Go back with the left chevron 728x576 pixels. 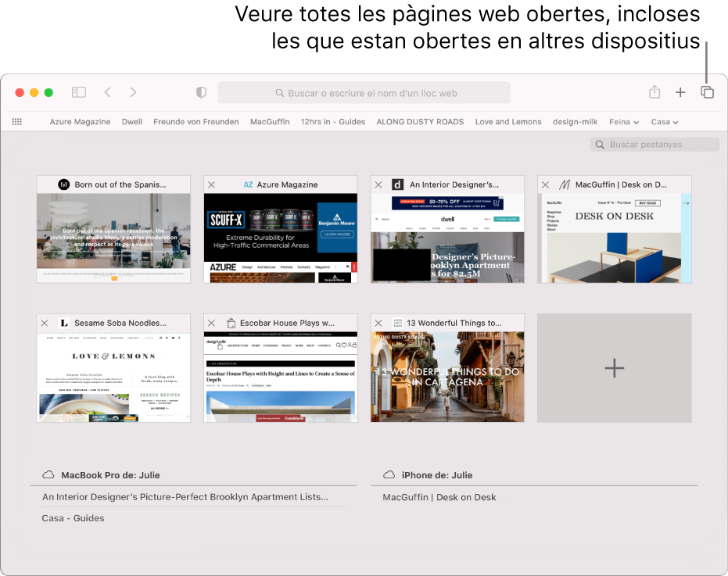(108, 92)
